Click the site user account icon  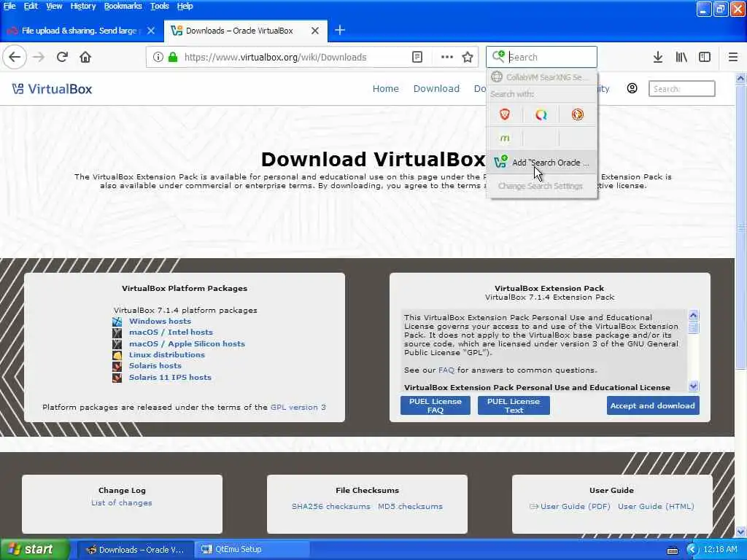(x=632, y=88)
